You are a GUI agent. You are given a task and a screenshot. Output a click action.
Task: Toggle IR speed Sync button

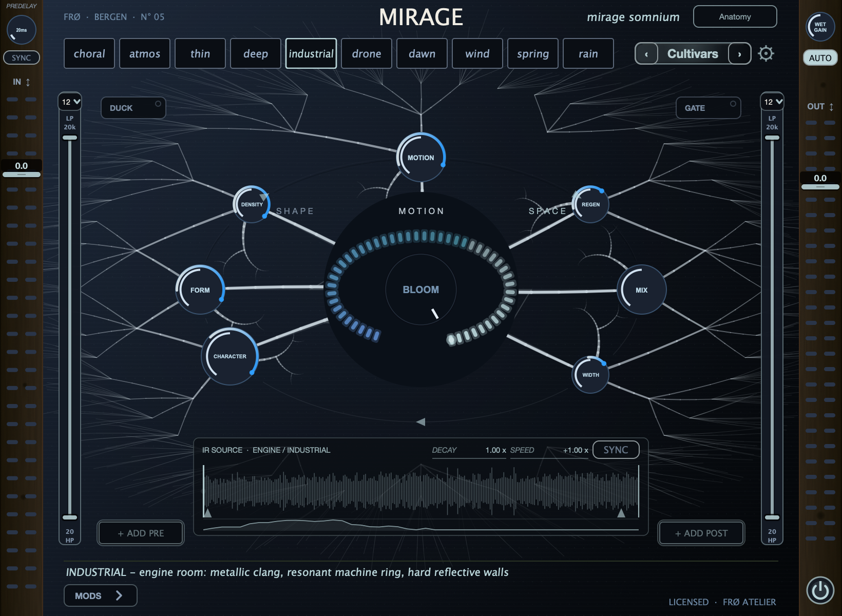[x=616, y=450]
